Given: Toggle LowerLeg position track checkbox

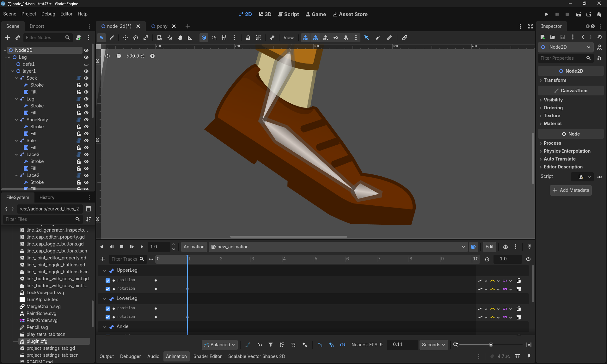Looking at the screenshot, I should point(108,309).
